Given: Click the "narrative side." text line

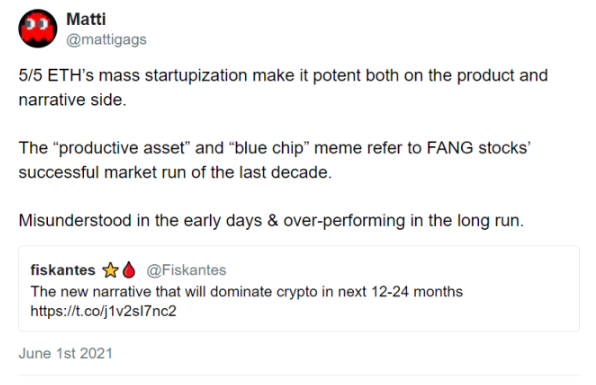Looking at the screenshot, I should [x=72, y=100].
